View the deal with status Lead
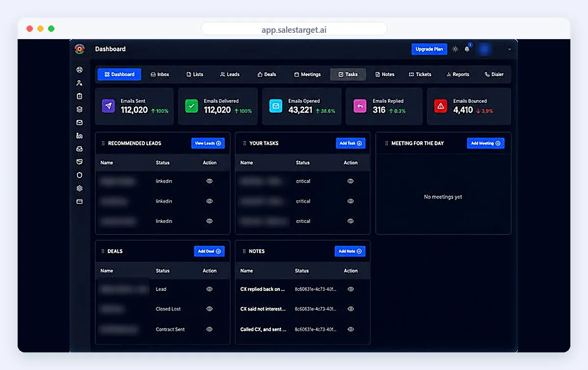Screen dimensions: 588x370 point(209,289)
